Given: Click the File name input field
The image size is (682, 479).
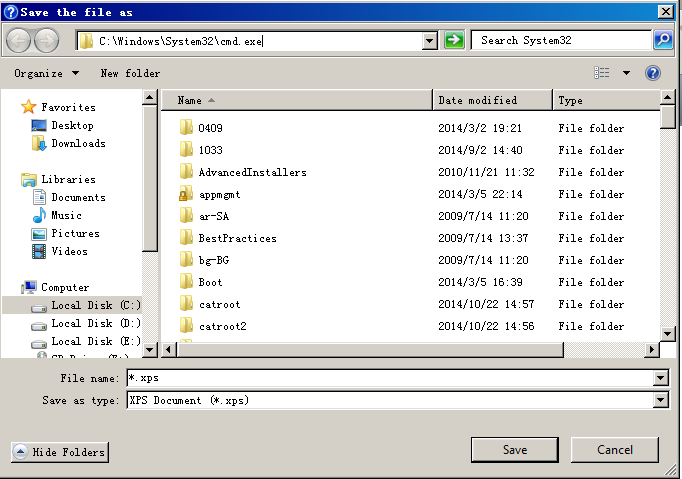Looking at the screenshot, I should click(390, 378).
